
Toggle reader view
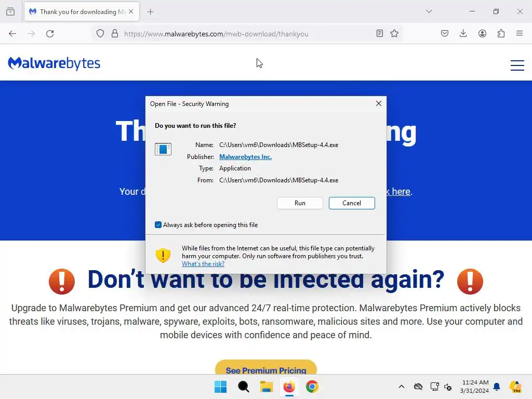pos(380,33)
